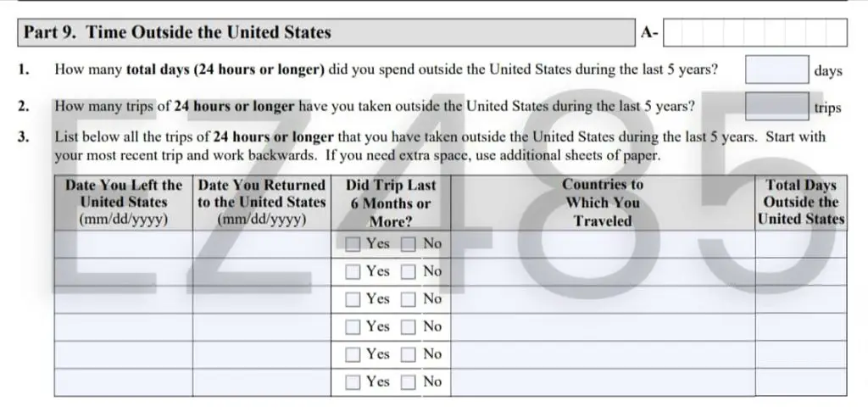
Task: Check No in the first trip row
Action: coord(409,244)
